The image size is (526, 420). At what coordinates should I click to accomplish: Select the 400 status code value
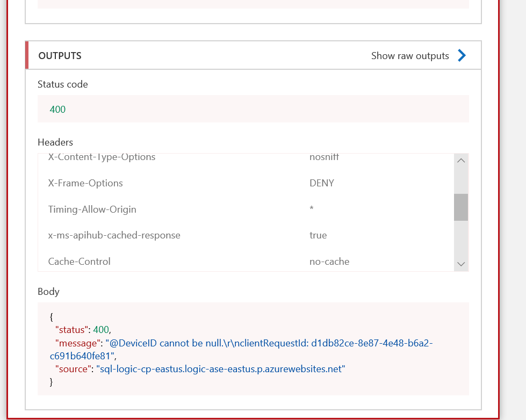[x=57, y=110]
